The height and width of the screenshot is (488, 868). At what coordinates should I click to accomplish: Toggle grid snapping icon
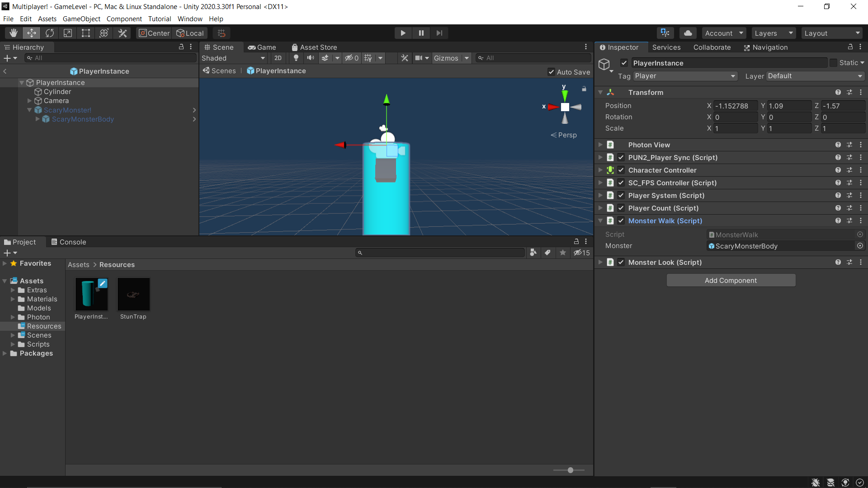click(x=222, y=33)
